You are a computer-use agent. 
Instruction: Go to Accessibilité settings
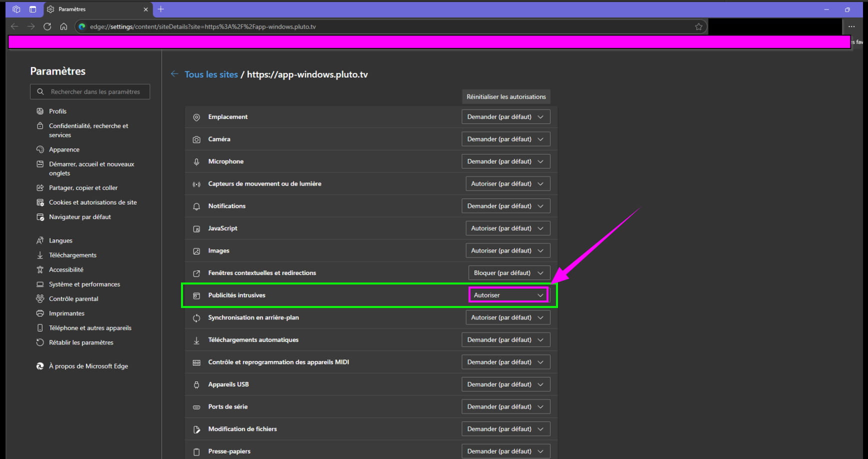point(66,269)
